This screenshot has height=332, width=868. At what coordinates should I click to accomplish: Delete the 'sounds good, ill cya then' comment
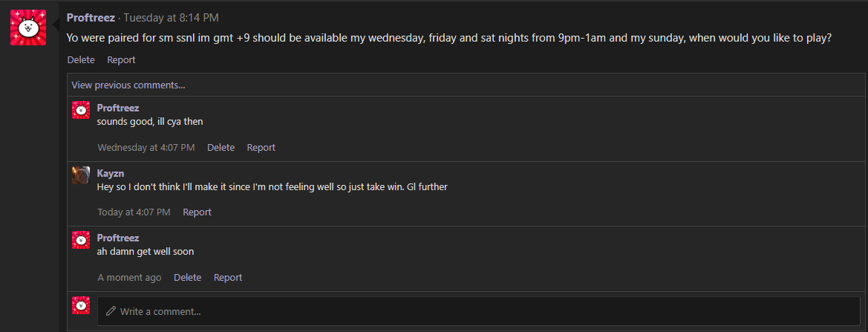[221, 148]
